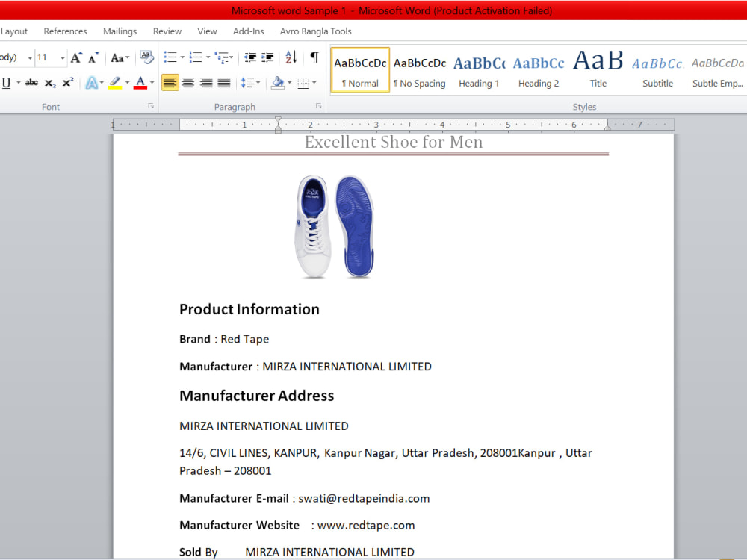Click the Manufacturer Address heading
The width and height of the screenshot is (747, 560).
click(256, 396)
